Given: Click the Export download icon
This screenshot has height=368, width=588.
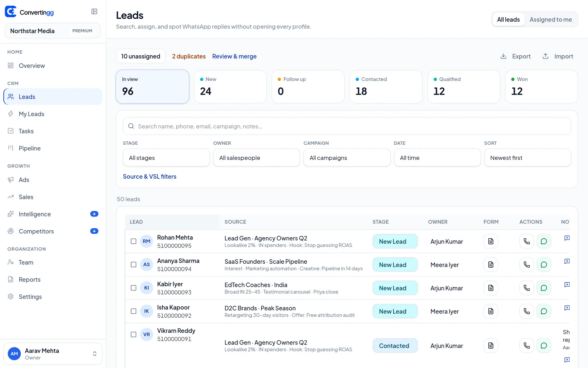Looking at the screenshot, I should [x=503, y=56].
